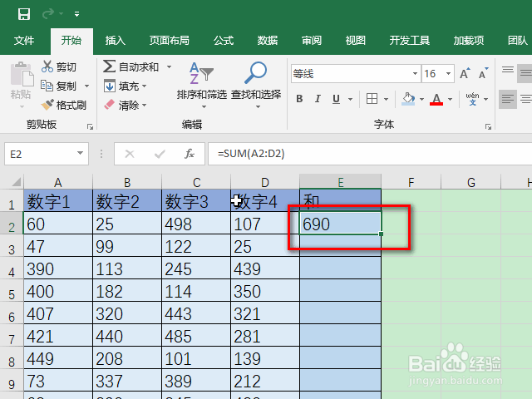The height and width of the screenshot is (399, 532).
Task: Switch to the 公式 ribbon tab
Action: 224,41
